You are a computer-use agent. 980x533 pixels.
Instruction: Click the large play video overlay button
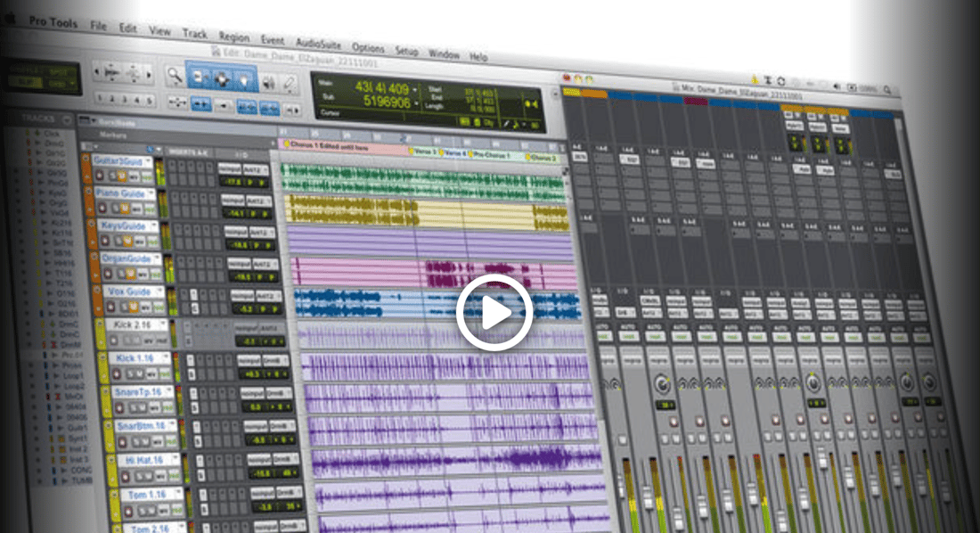pos(494,312)
